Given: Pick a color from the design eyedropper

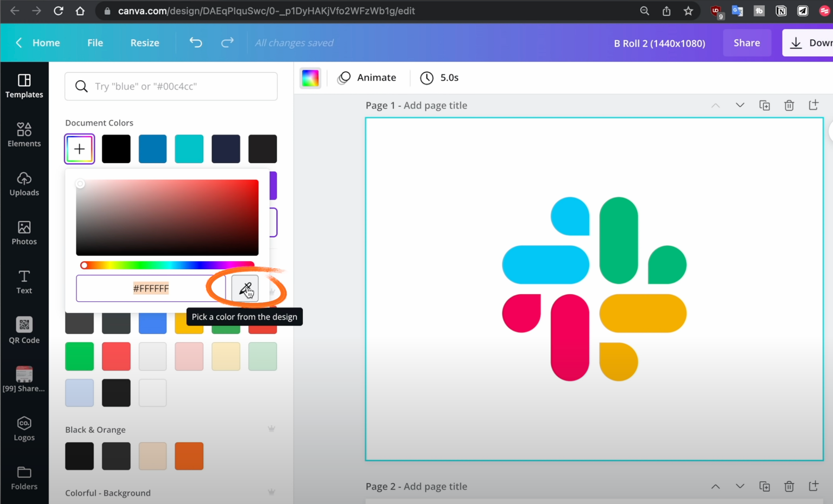Looking at the screenshot, I should (x=245, y=288).
